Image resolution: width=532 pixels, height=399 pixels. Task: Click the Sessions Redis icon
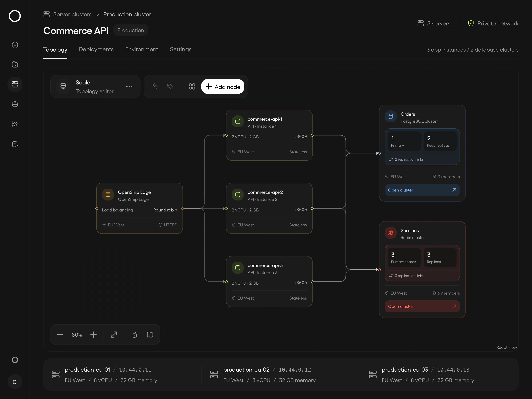pyautogui.click(x=391, y=233)
